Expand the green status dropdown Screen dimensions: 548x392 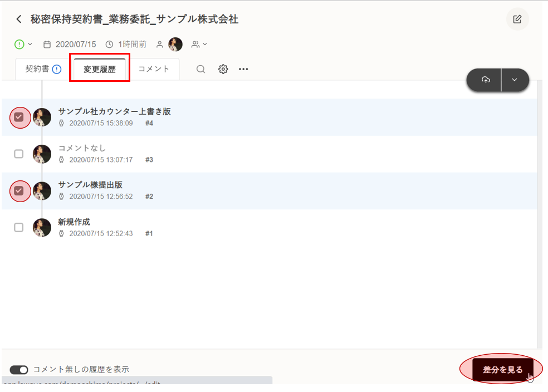[x=23, y=45]
